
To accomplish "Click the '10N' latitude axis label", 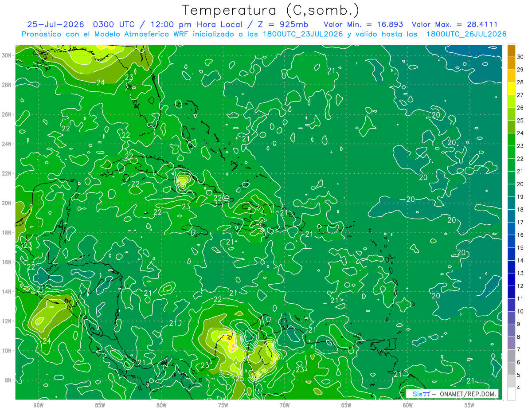I will click(x=8, y=350).
